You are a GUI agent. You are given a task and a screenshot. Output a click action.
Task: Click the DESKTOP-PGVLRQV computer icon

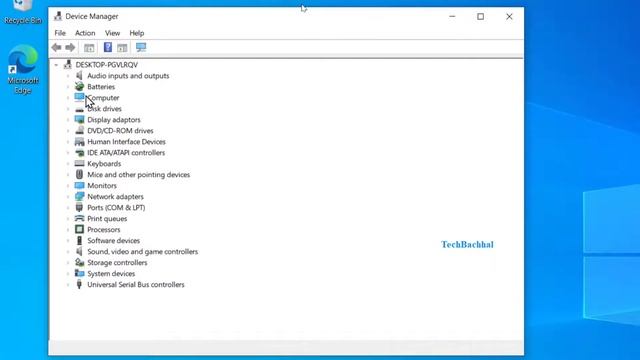coord(67,64)
